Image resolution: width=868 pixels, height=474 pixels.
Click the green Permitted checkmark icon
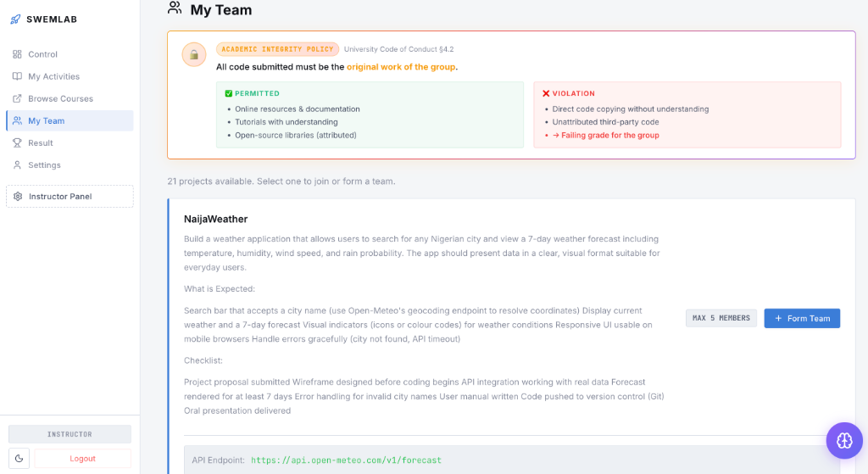tap(229, 93)
